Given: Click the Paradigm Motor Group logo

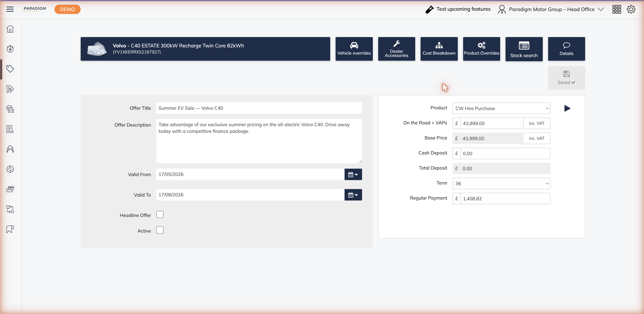Looking at the screenshot, I should click(x=35, y=9).
